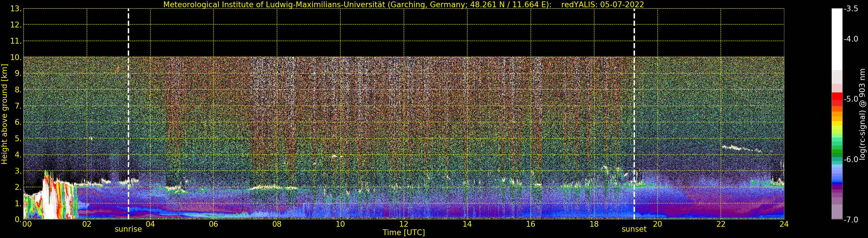Click the Meteorological Institute title text

coord(357,5)
